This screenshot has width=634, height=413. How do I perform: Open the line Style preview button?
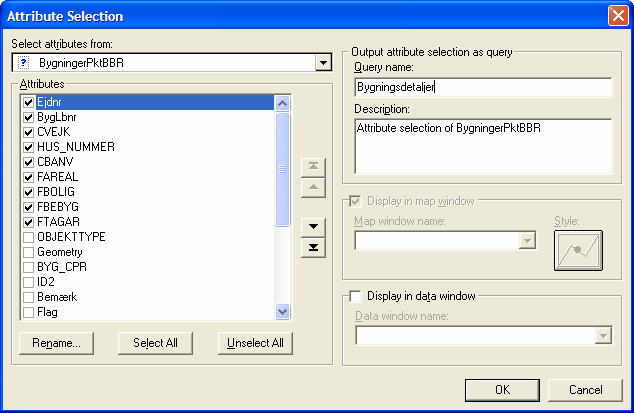[578, 250]
